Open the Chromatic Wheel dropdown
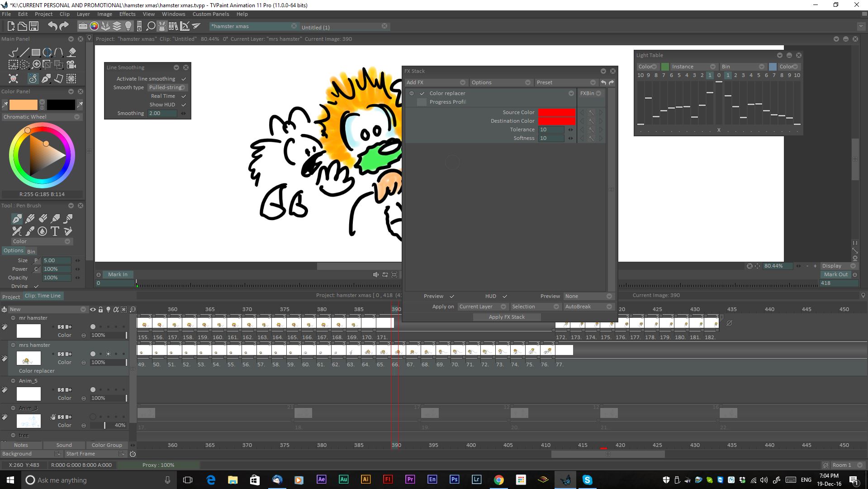868x489 pixels. 41,117
